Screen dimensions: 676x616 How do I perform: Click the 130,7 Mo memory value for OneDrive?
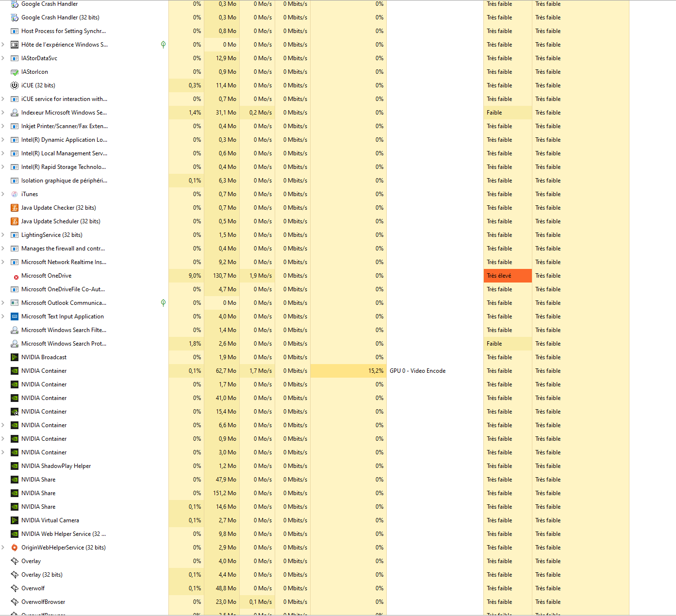[x=224, y=276]
